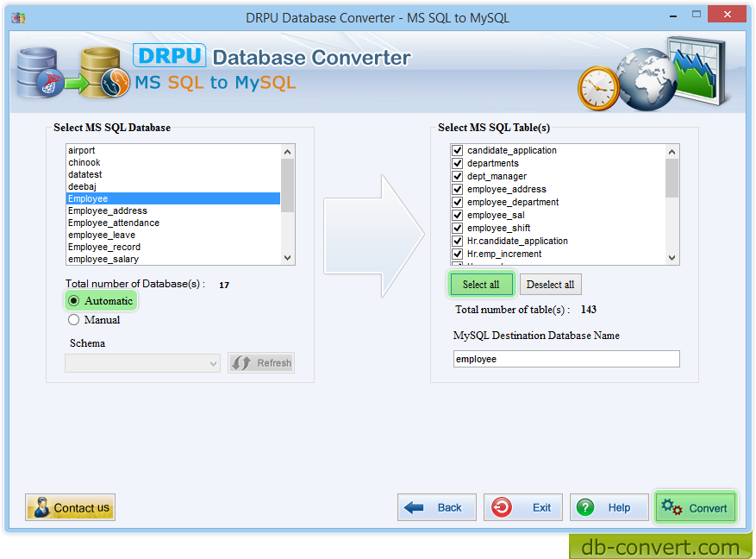Select the Manual radio button
The width and height of the screenshot is (756, 559).
tap(74, 320)
